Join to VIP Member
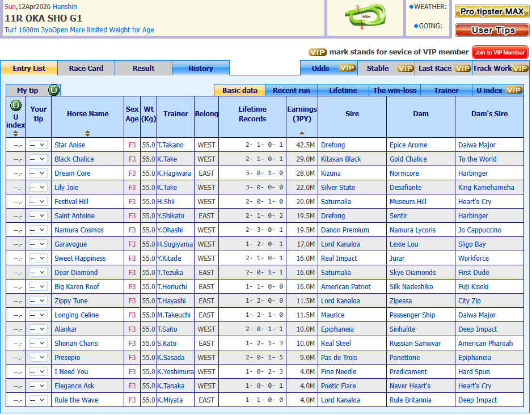Image resolution: width=532 pixels, height=415 pixels. pos(500,53)
